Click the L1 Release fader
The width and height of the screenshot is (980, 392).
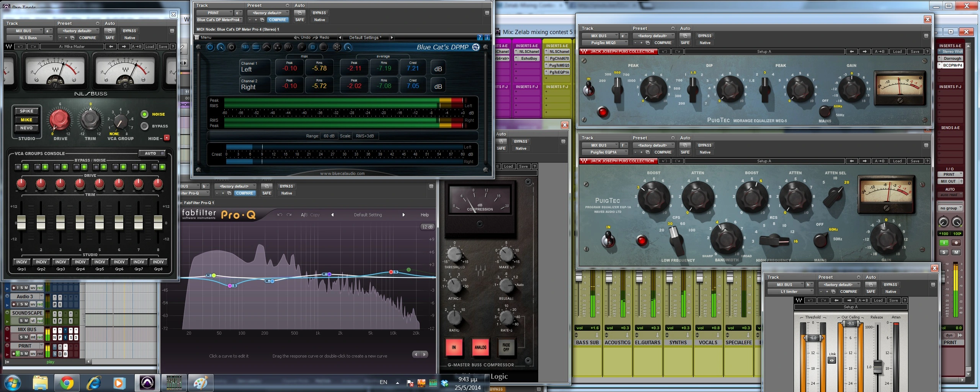(x=877, y=367)
